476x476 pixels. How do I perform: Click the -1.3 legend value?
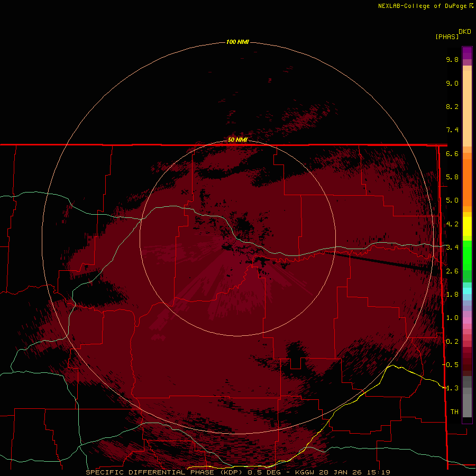click(x=450, y=388)
